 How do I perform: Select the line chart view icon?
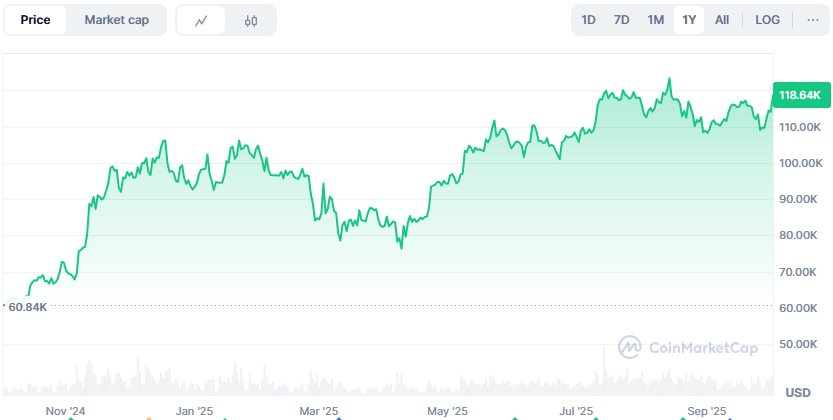click(x=201, y=20)
